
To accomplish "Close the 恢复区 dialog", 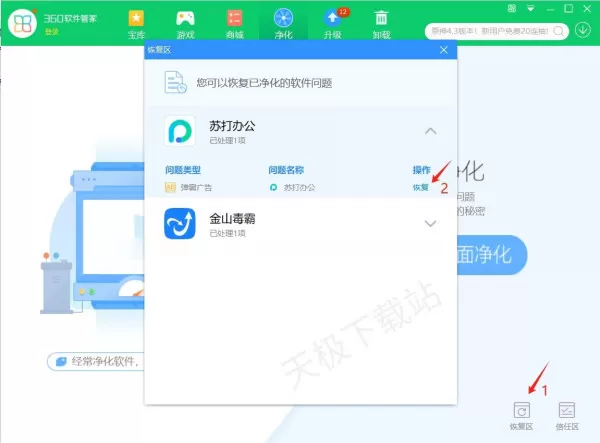I will (443, 50).
